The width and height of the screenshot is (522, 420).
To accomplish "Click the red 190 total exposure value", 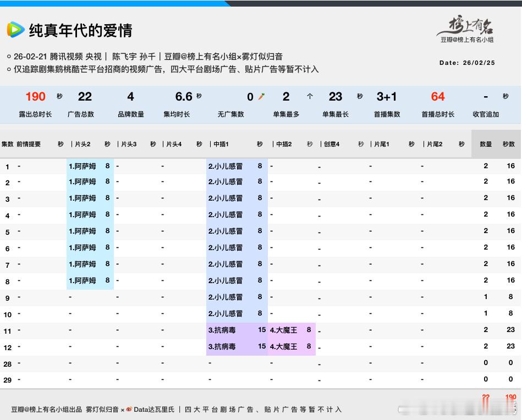I will coord(35,97).
